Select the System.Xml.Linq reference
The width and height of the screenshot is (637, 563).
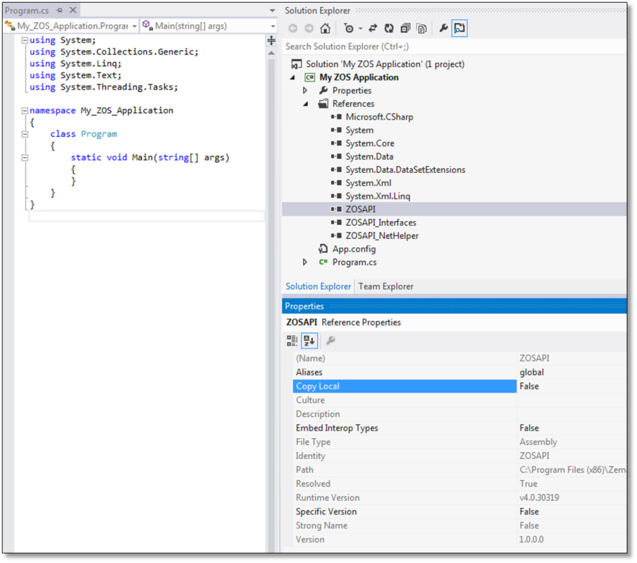378,196
